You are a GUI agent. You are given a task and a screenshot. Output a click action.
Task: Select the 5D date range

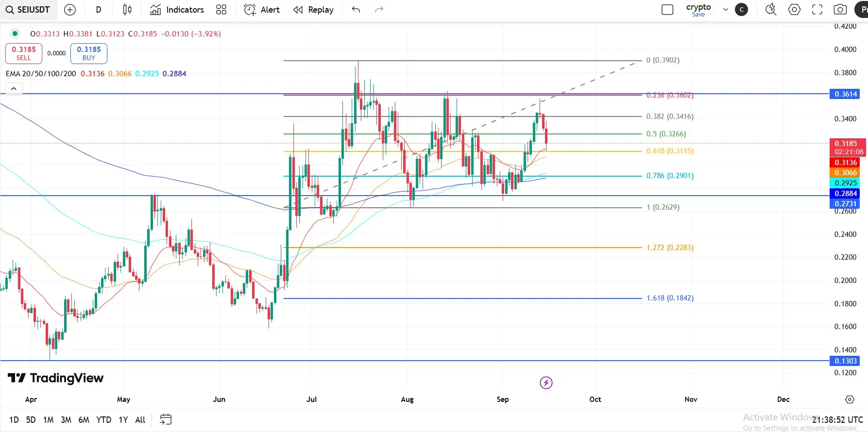pos(31,420)
